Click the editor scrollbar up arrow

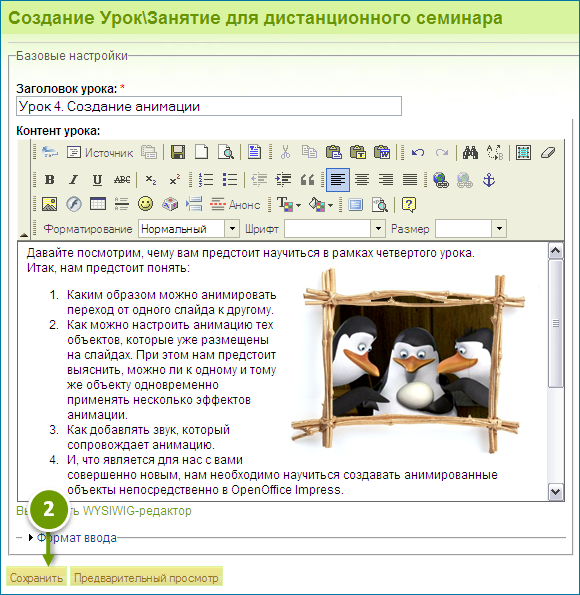pos(556,251)
